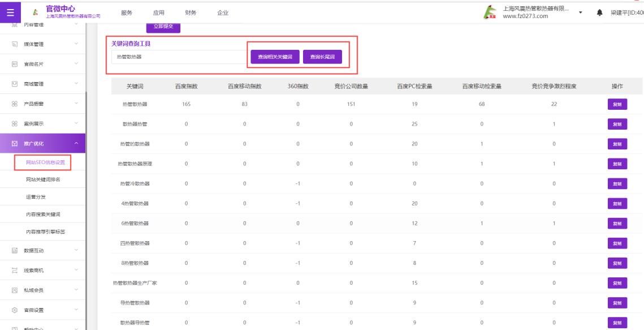This screenshot has height=330, width=644.
Task: Click the 媒体管理 sidebar icon
Action: 15,44
